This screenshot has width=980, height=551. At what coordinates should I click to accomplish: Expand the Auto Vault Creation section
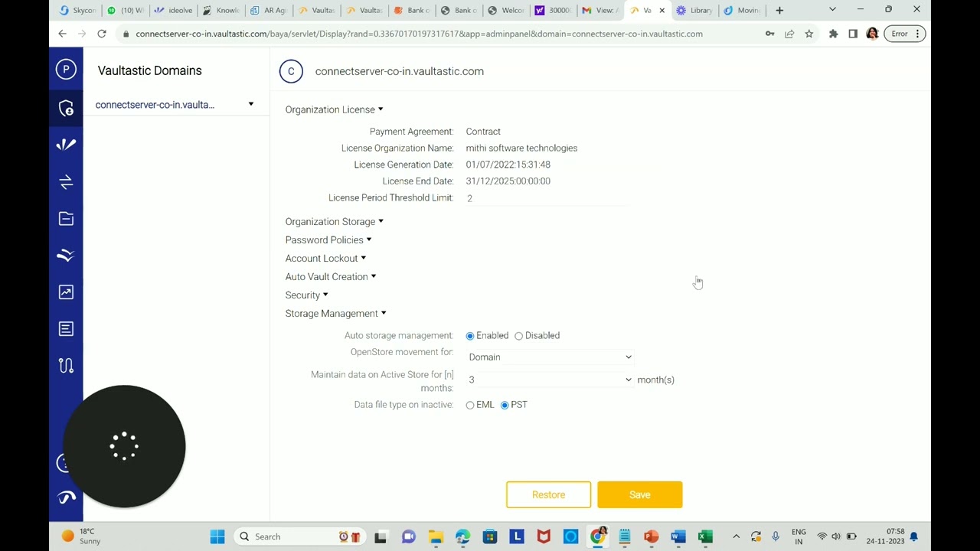[331, 276]
